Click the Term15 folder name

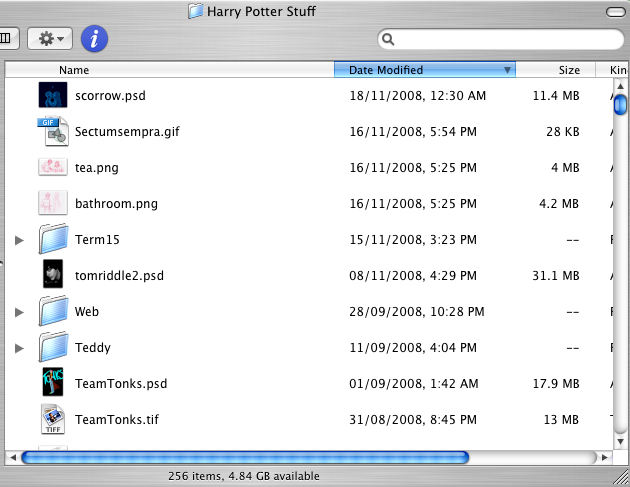coord(97,239)
